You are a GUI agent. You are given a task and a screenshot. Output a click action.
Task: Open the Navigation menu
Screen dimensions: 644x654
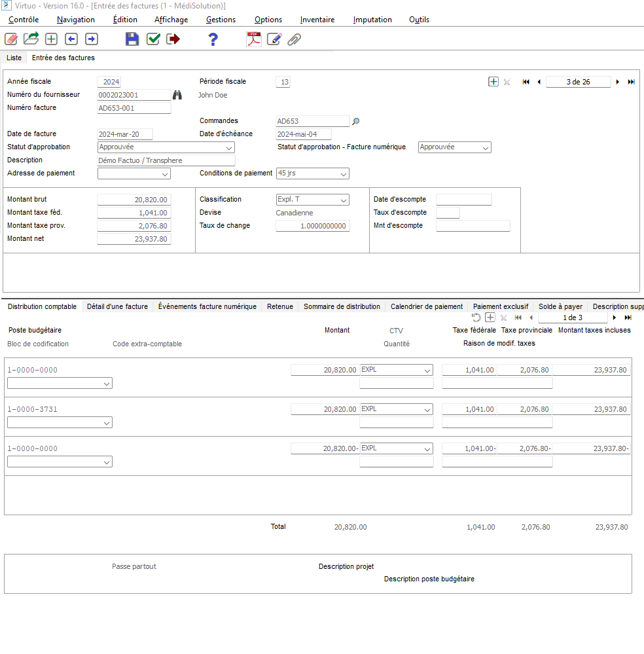click(x=76, y=20)
